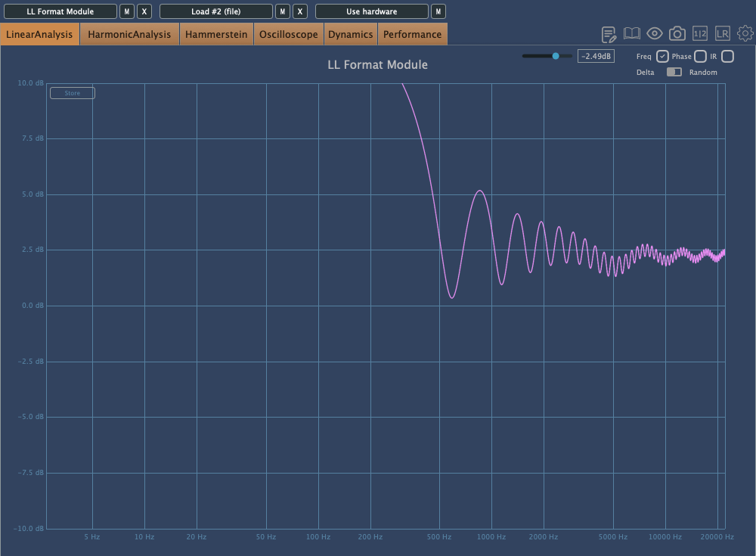Uncheck the Freq checkbox
This screenshot has height=556, width=756.
click(x=661, y=56)
